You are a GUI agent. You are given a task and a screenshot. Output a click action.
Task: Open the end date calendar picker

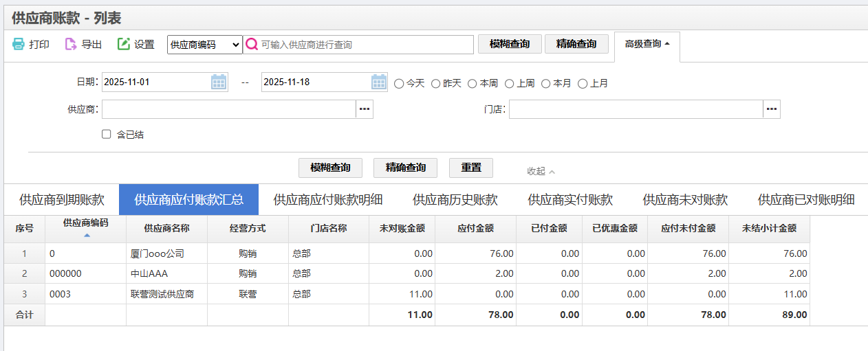[379, 82]
